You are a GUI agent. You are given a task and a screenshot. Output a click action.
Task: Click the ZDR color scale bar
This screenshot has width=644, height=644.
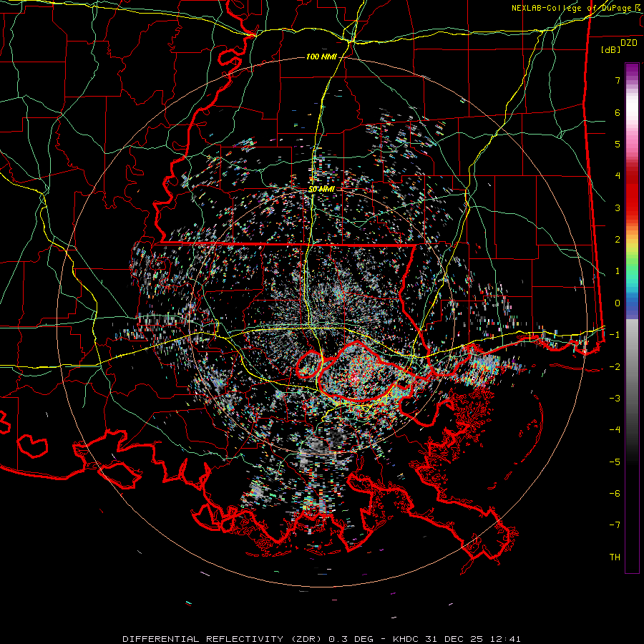point(632,318)
